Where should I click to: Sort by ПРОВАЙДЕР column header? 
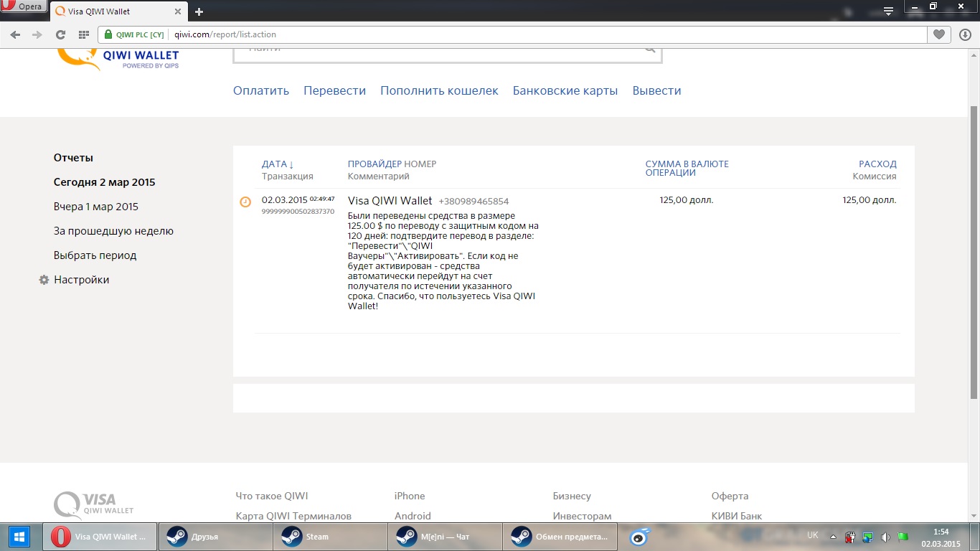pos(374,164)
